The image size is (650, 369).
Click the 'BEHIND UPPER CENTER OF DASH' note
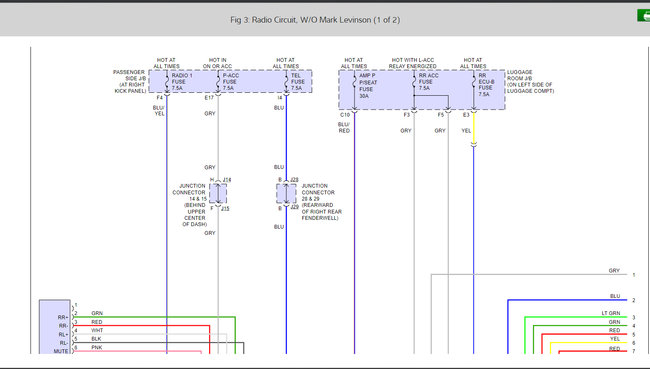click(x=195, y=215)
